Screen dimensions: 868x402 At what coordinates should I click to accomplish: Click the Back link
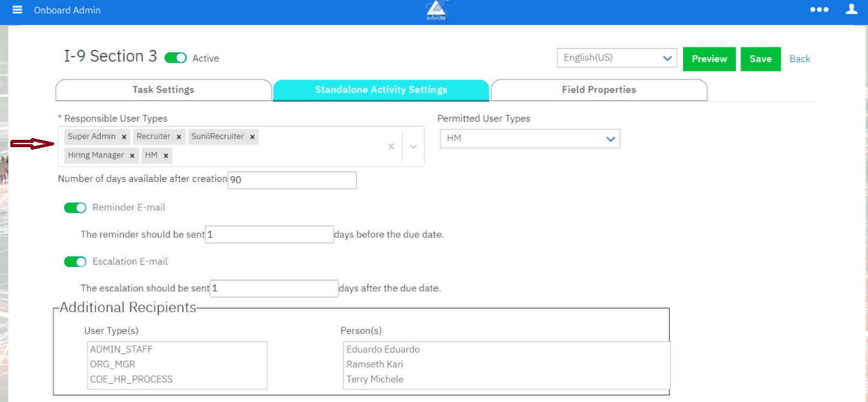[799, 59]
